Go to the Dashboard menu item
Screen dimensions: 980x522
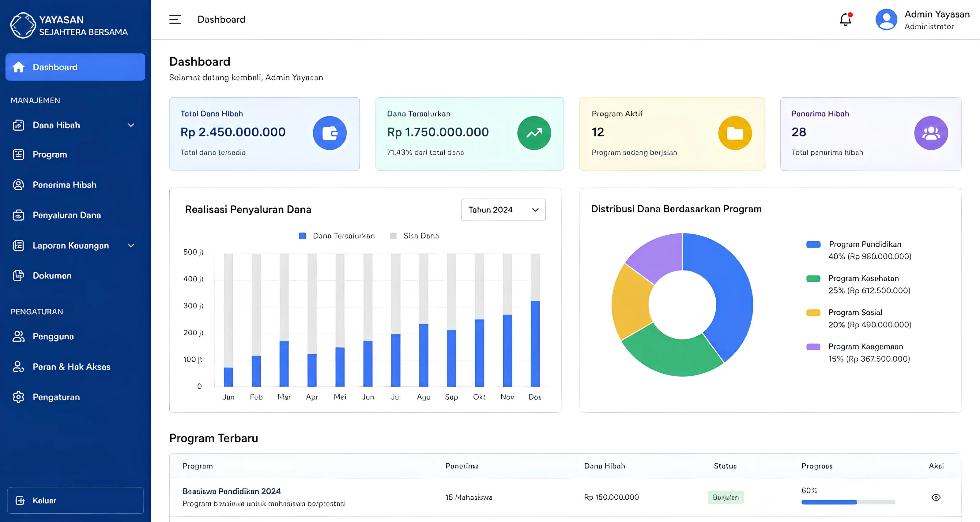point(75,67)
